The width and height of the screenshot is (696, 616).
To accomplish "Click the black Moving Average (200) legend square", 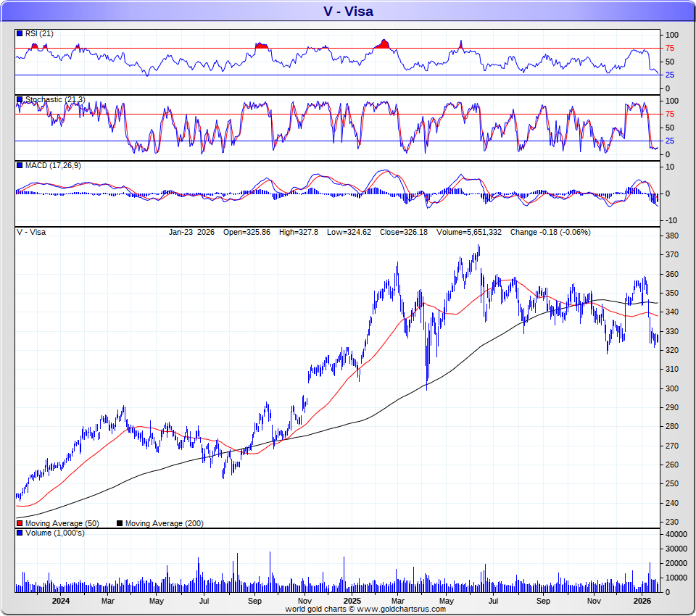I will click(120, 524).
